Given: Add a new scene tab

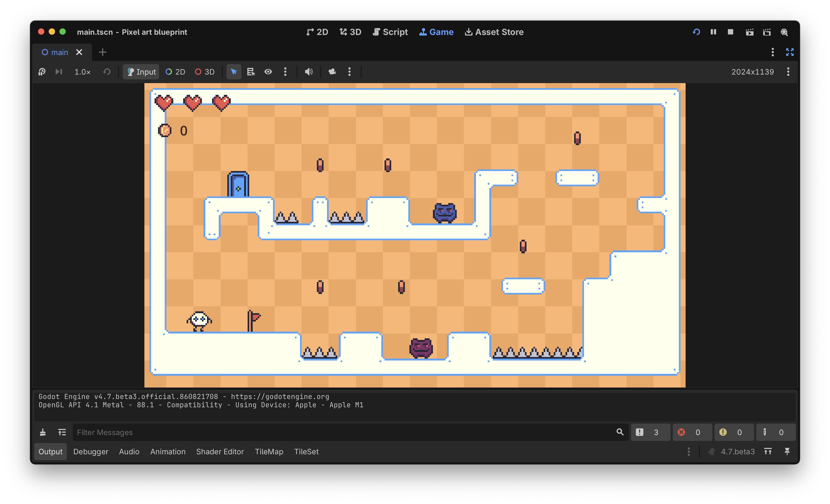Looking at the screenshot, I should click(x=102, y=52).
